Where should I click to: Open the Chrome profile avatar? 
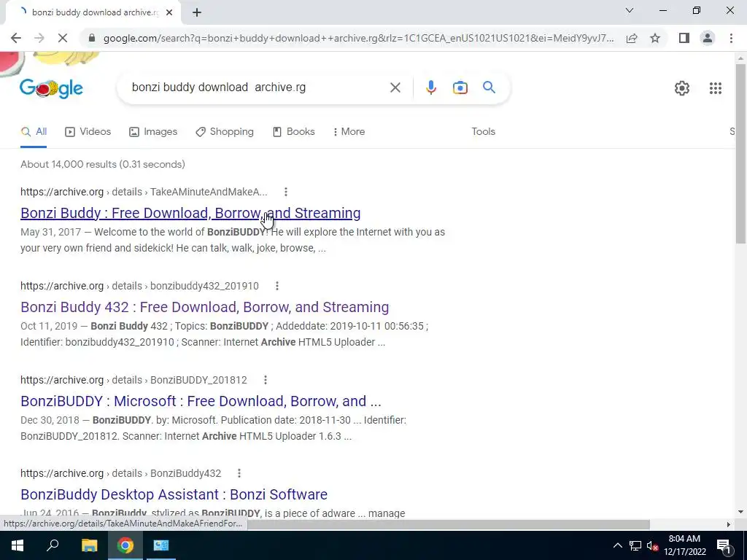coord(708,38)
